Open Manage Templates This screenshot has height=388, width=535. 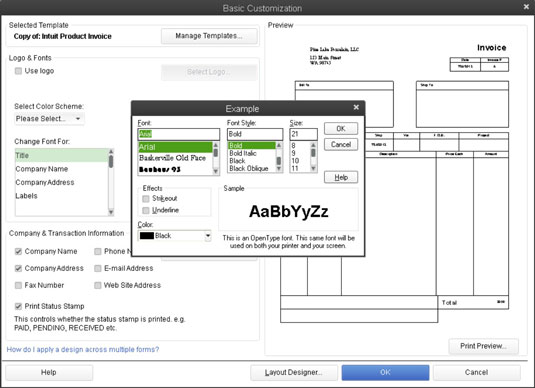tap(209, 36)
